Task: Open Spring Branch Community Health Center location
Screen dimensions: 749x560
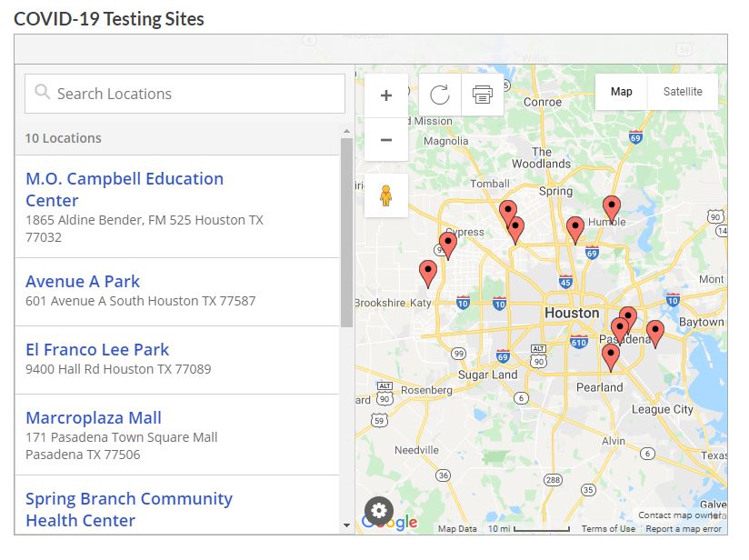Action: 129,509
